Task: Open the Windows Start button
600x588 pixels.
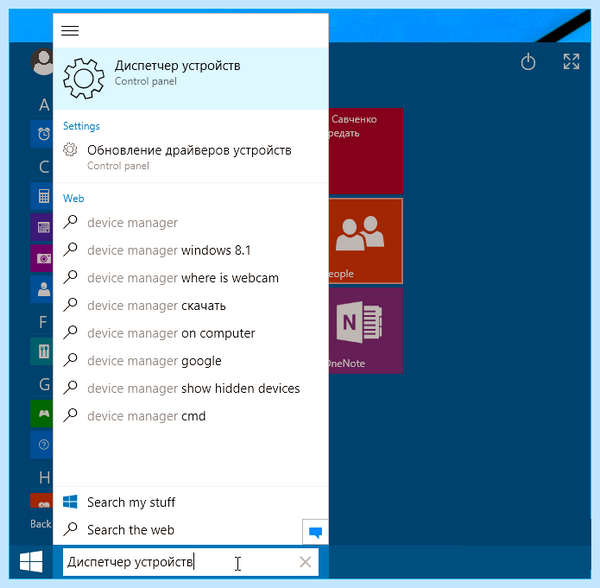Action: click(31, 561)
